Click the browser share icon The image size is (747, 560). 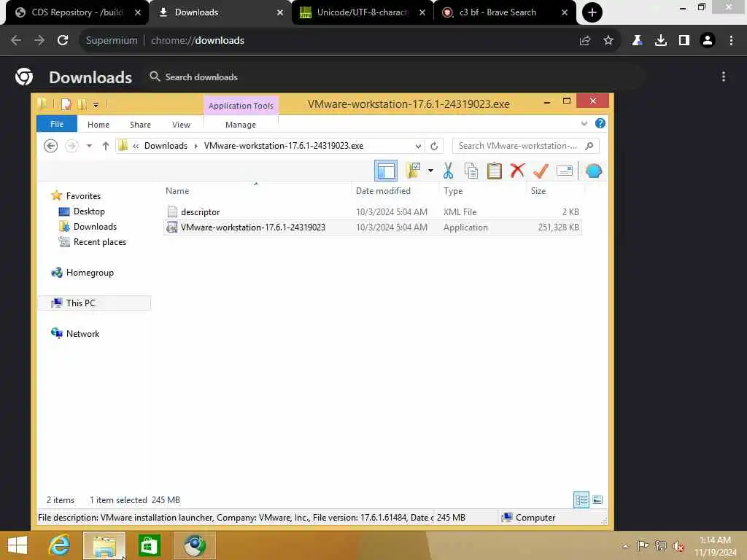pyautogui.click(x=584, y=41)
